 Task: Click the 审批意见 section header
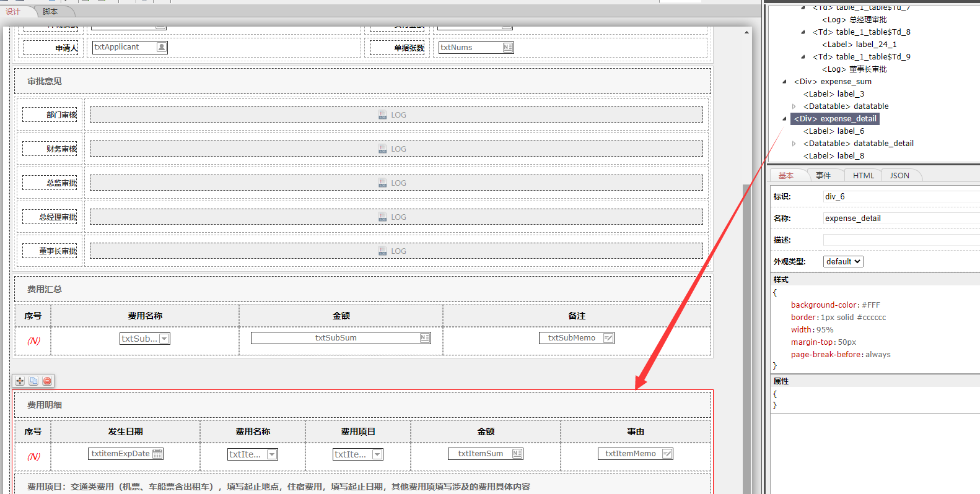coord(362,81)
